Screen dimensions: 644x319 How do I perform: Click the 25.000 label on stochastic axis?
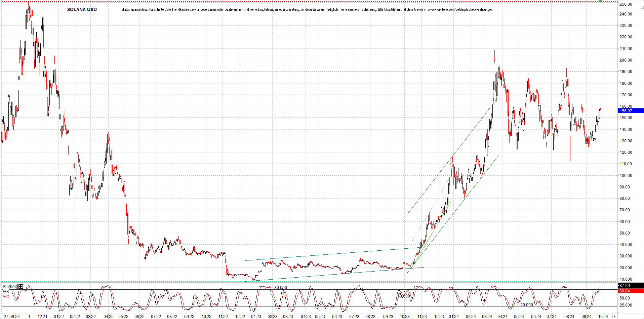coord(626,305)
